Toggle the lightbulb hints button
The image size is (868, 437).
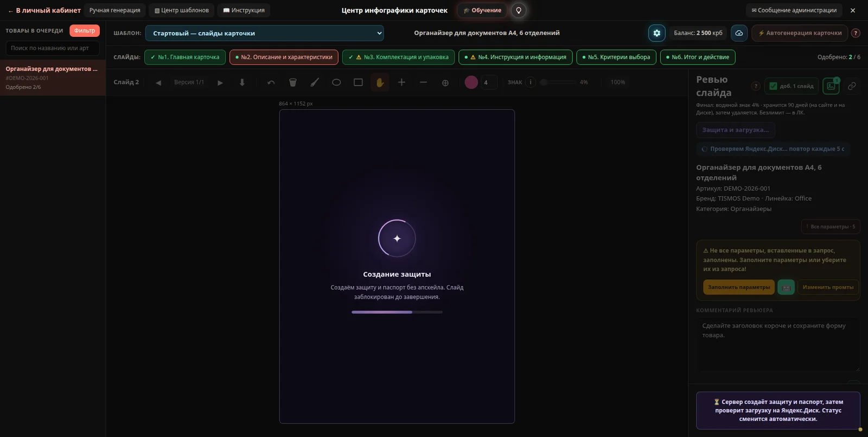pos(519,10)
